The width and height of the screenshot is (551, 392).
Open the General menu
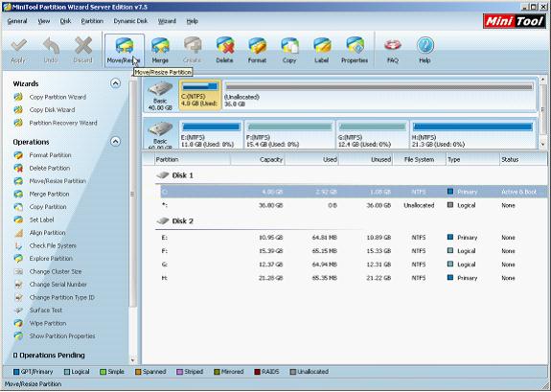(x=17, y=21)
